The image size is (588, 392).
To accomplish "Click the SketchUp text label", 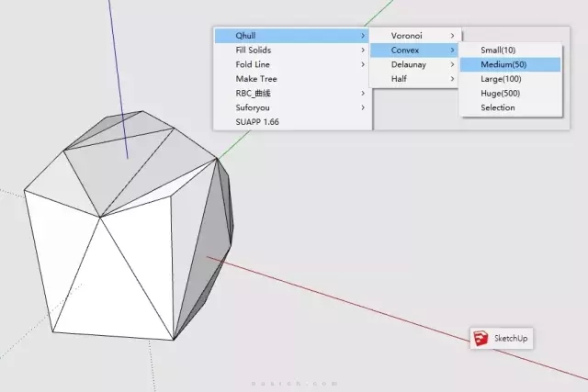I will pos(512,339).
